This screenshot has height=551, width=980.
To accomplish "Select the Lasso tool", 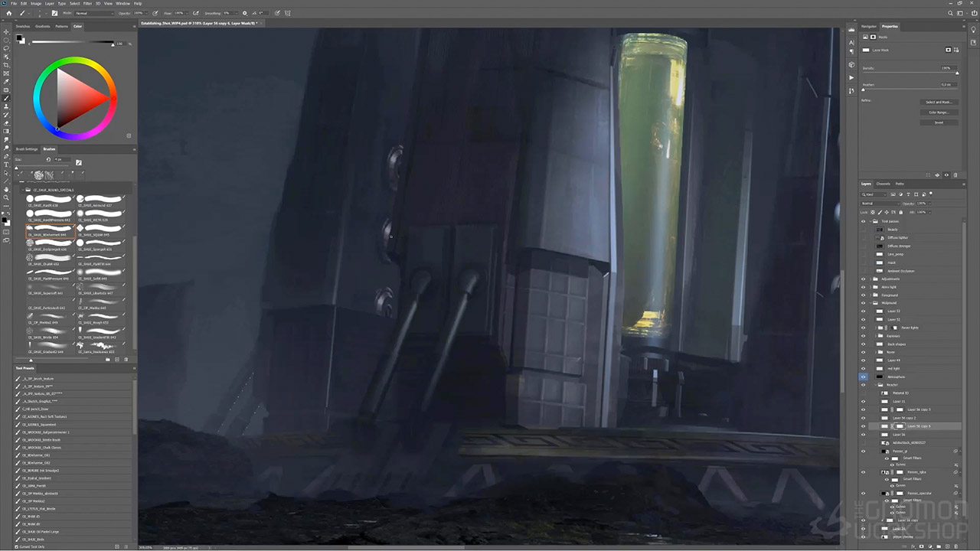I will click(x=6, y=48).
